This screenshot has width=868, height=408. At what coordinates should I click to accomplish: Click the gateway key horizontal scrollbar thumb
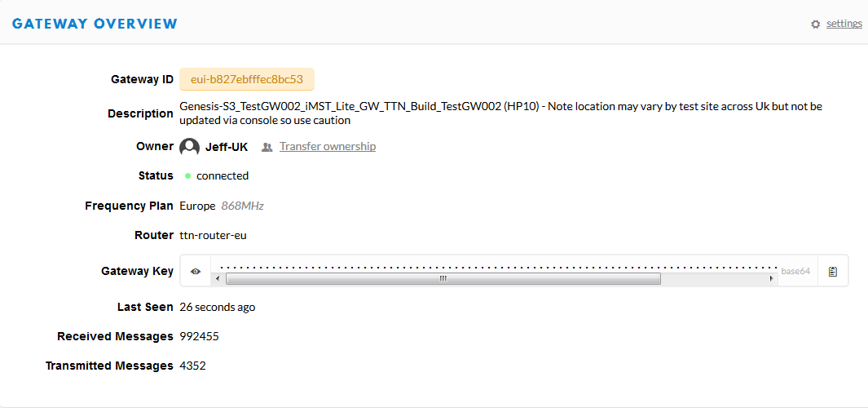tap(443, 278)
